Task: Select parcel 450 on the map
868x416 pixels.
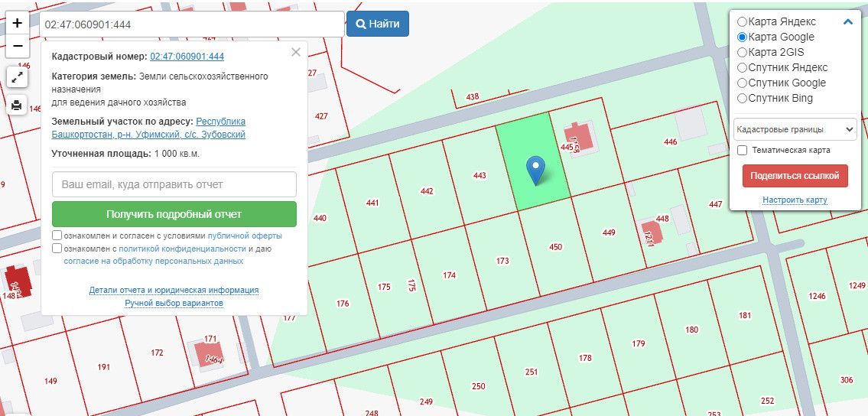Action: (x=554, y=247)
